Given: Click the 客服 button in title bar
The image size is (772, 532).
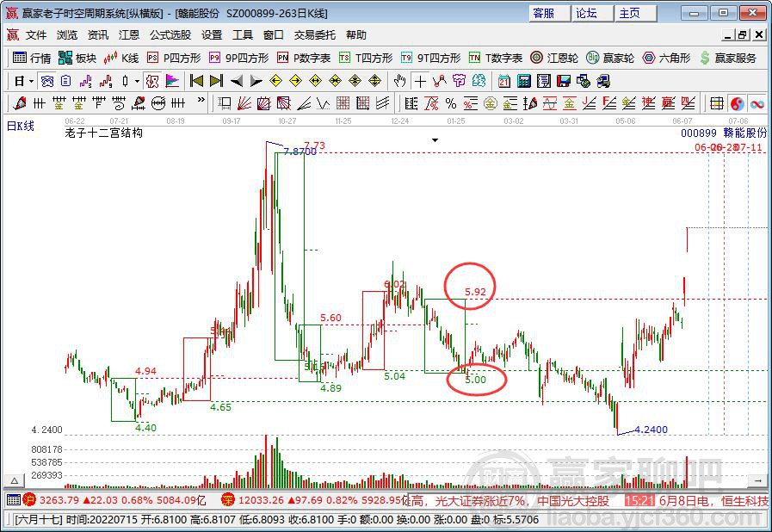Looking at the screenshot, I should [549, 13].
